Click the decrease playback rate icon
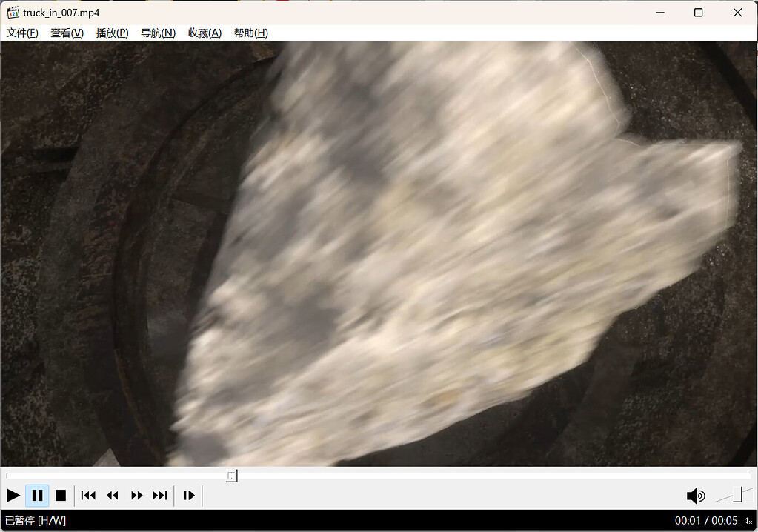 click(x=112, y=495)
